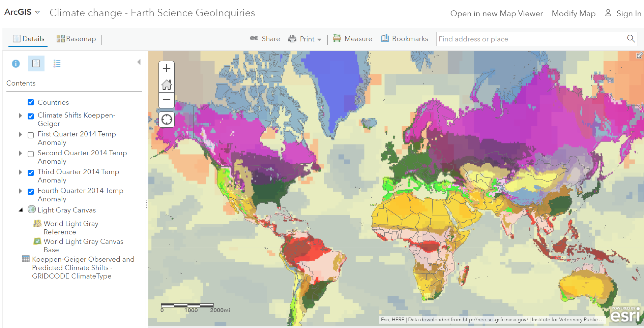Expand First Quarter 2014 Temp Anomaly

tap(21, 135)
